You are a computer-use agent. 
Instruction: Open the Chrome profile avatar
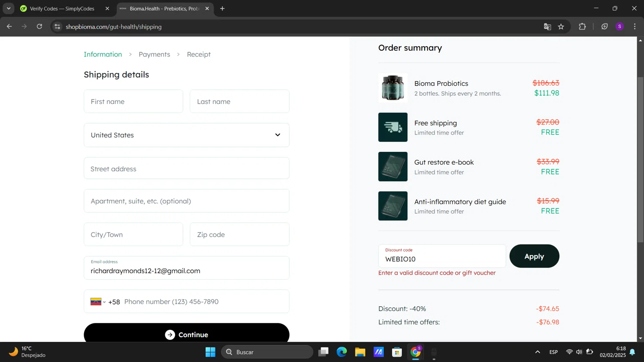[620, 27]
